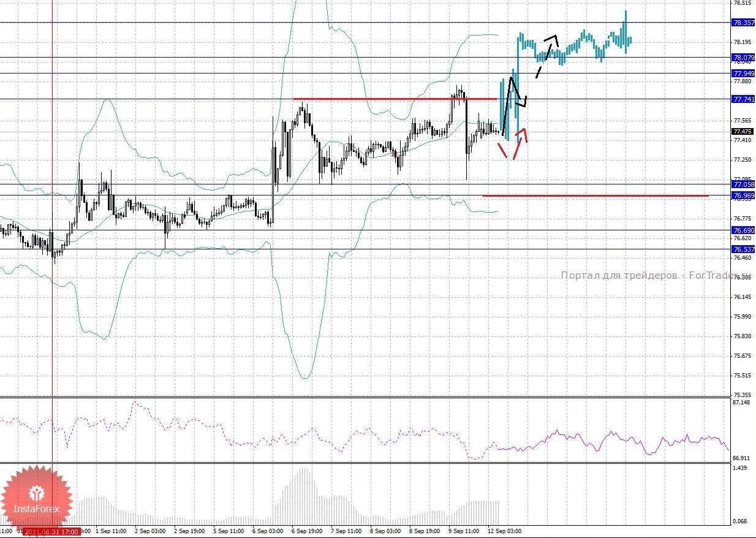This screenshot has height=538, width=756.
Task: Click the 75.830 price axis value
Action: [742, 336]
